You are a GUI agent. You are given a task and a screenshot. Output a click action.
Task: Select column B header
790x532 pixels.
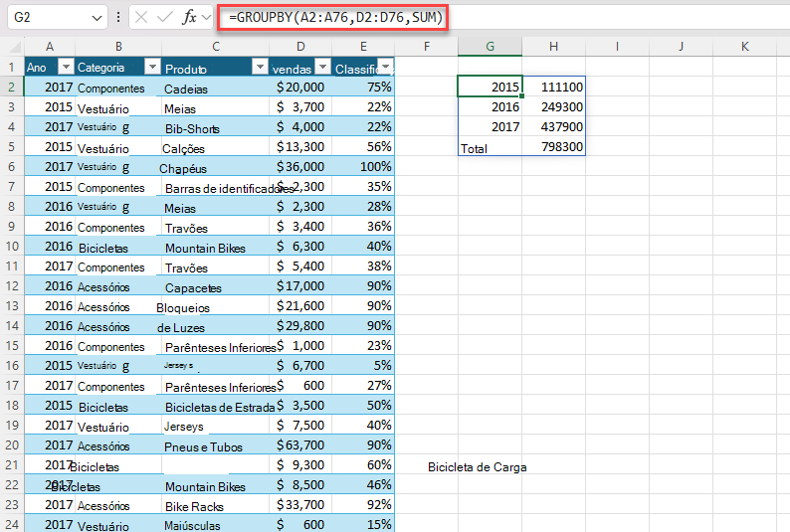coord(118,47)
